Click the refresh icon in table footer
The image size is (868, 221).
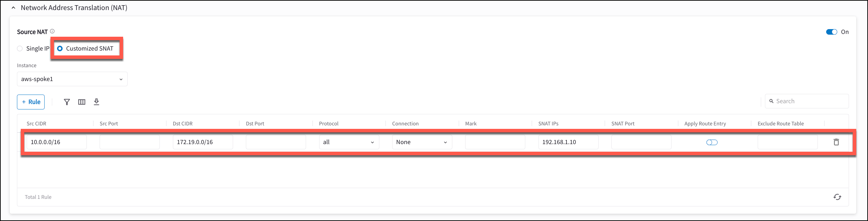coord(837,197)
